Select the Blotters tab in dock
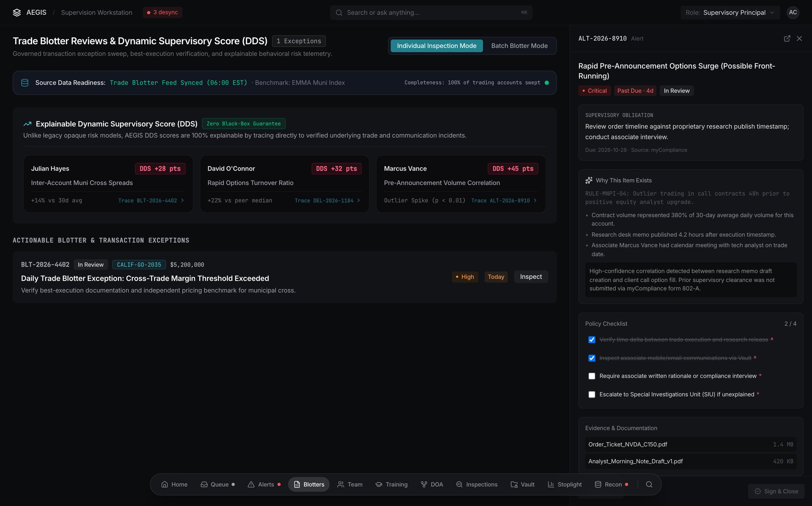812x506 pixels. click(309, 484)
